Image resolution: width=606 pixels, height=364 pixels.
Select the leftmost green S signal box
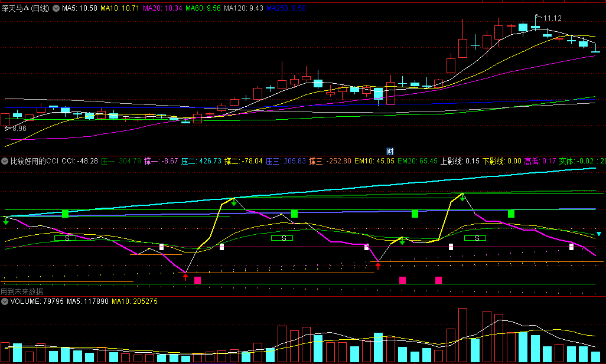[x=66, y=238]
